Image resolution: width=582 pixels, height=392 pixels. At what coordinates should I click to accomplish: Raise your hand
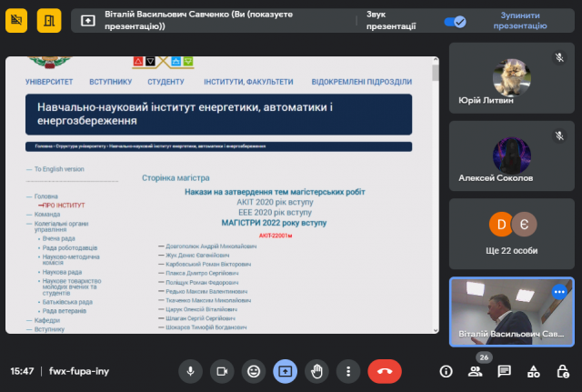316,371
